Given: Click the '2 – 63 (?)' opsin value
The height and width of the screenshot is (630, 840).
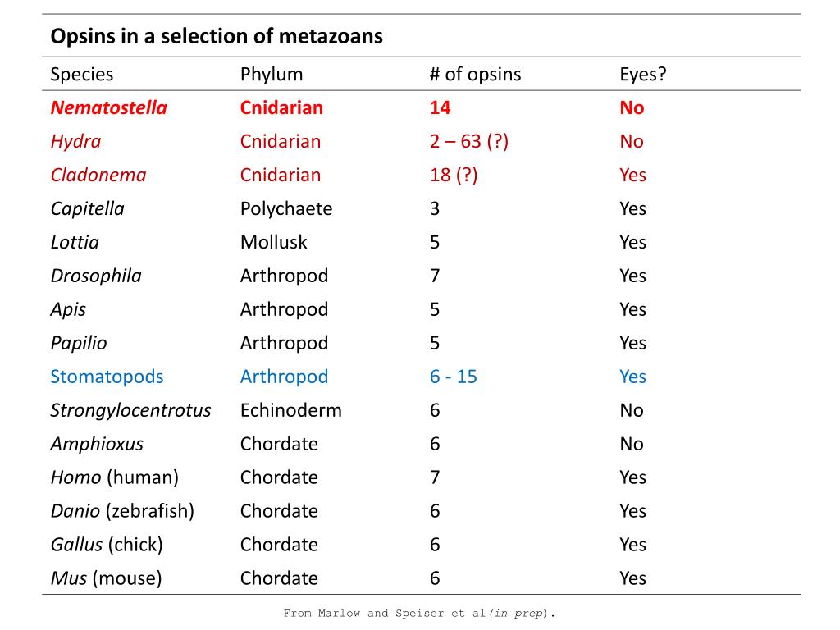Looking at the screenshot, I should pos(468,141).
